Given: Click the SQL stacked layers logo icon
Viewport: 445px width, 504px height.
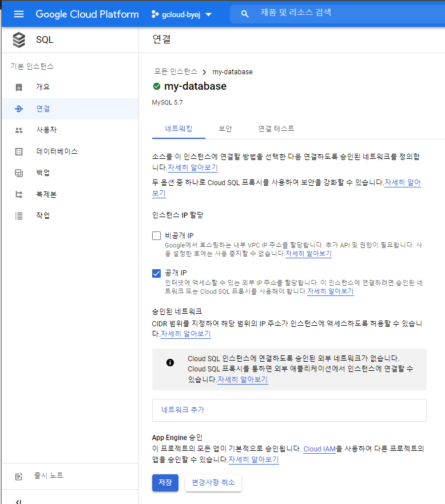Looking at the screenshot, I should tap(19, 40).
